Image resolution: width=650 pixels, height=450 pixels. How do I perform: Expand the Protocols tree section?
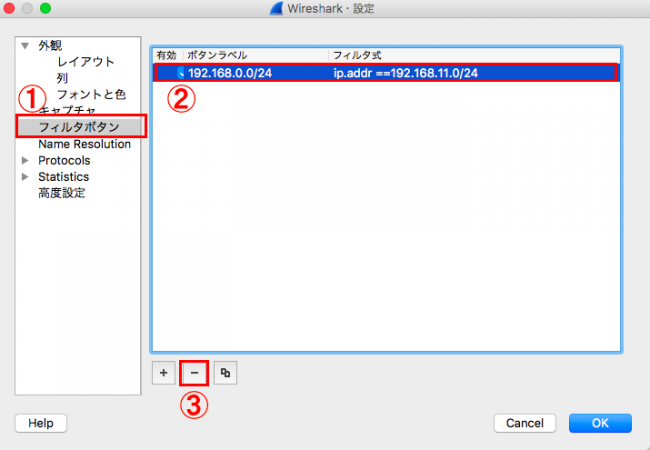25,160
